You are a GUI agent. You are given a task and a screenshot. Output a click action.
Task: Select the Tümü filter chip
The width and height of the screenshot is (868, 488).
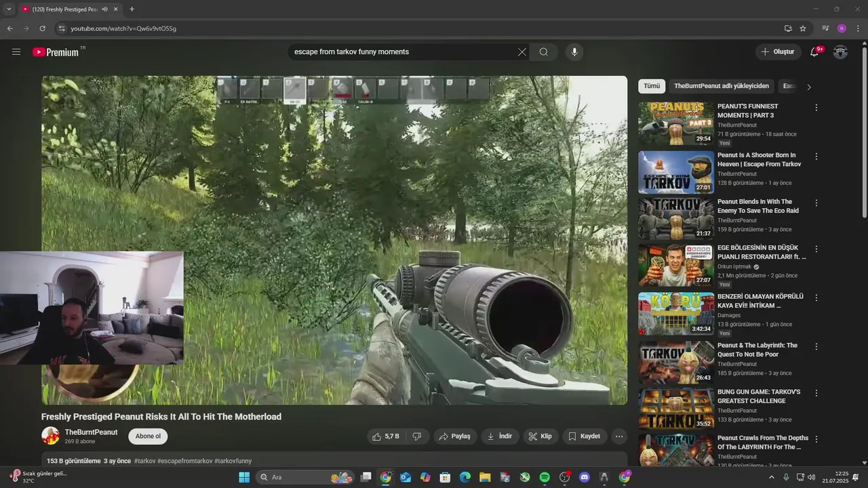pyautogui.click(x=652, y=86)
